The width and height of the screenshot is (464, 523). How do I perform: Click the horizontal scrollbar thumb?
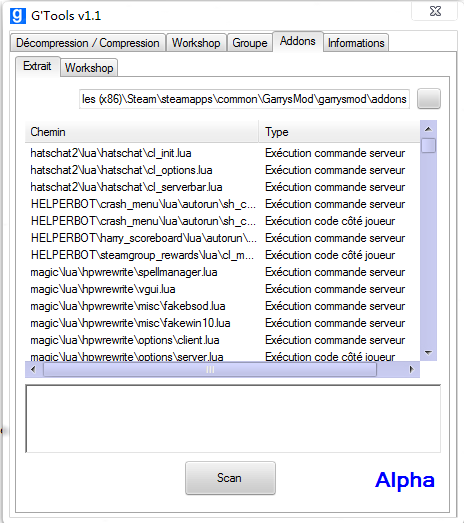click(210, 370)
